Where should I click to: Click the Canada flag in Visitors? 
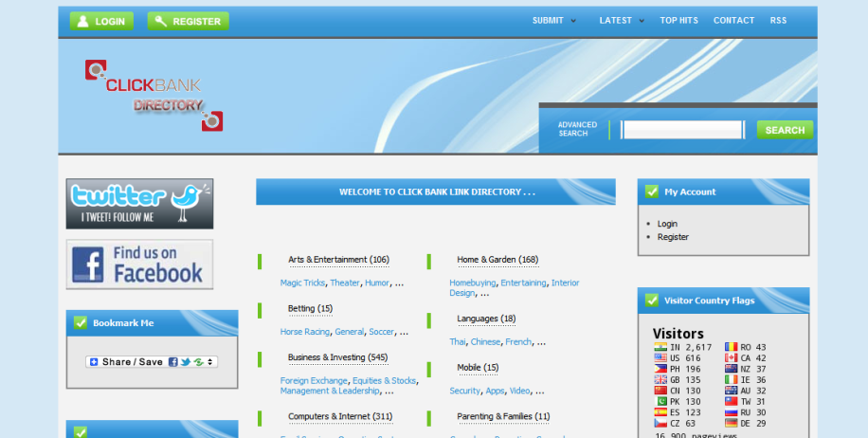tap(732, 357)
